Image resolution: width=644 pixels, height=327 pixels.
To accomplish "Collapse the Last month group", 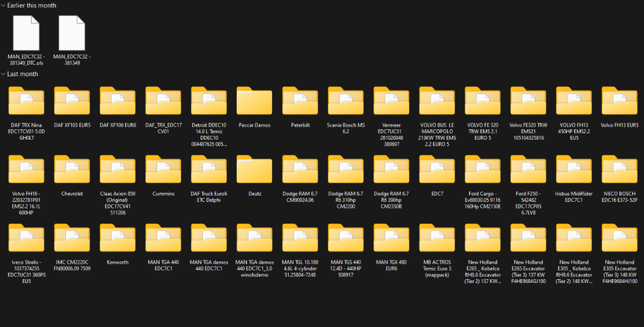I will coord(3,74).
